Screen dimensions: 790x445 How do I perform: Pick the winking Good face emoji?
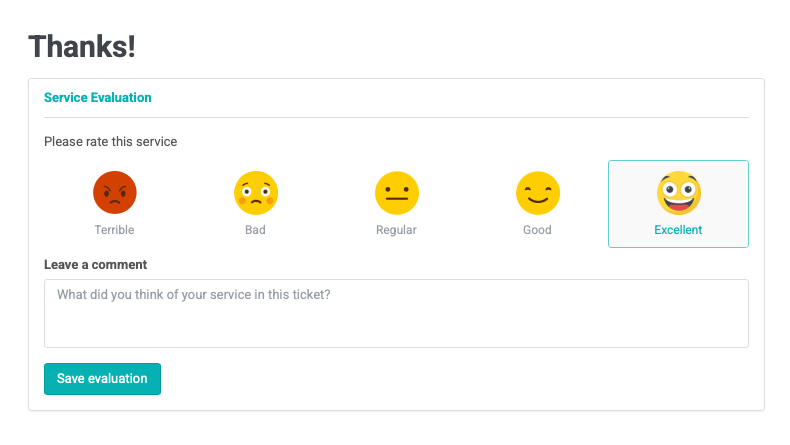537,192
